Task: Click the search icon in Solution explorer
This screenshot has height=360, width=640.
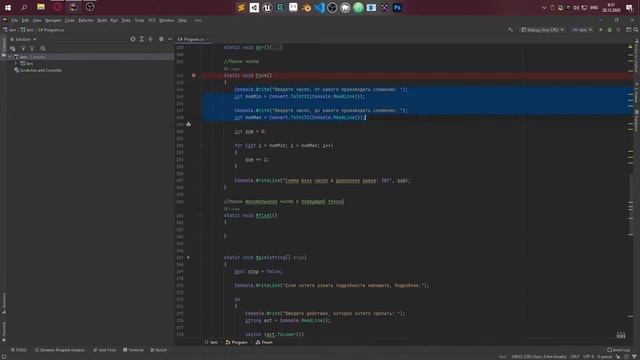Action: (43, 49)
